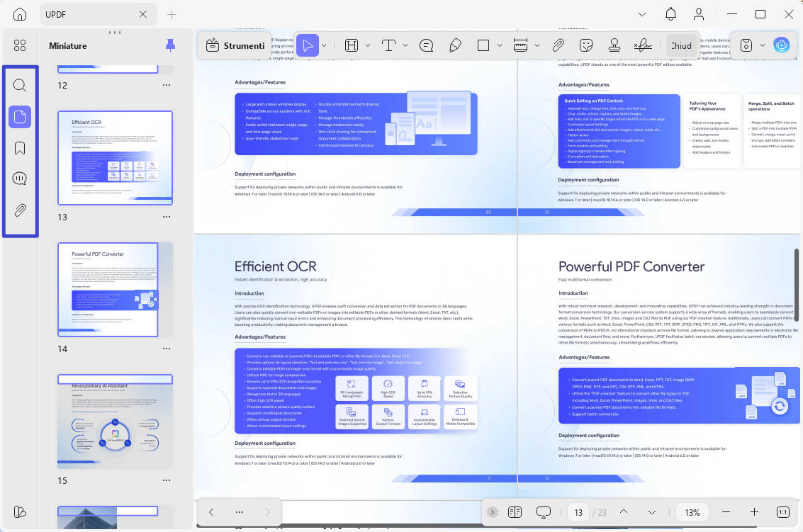The image size is (803, 532).
Task: Click the 13% zoom level field
Action: 692,512
